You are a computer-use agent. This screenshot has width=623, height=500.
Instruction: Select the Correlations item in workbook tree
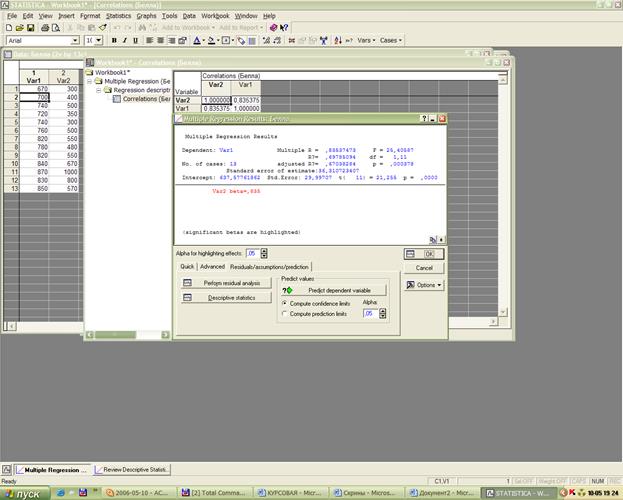(146, 99)
